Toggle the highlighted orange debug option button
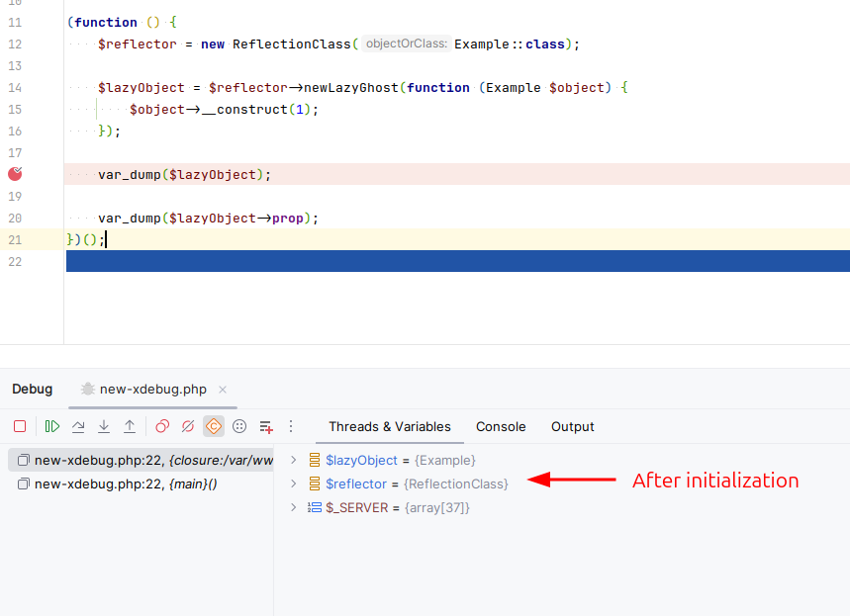 (x=214, y=426)
